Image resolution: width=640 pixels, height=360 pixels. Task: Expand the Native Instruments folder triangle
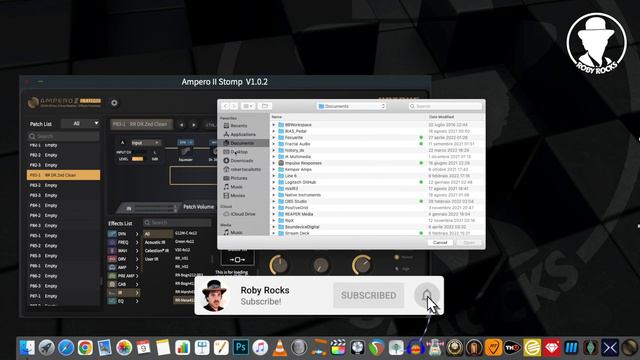coord(274,195)
